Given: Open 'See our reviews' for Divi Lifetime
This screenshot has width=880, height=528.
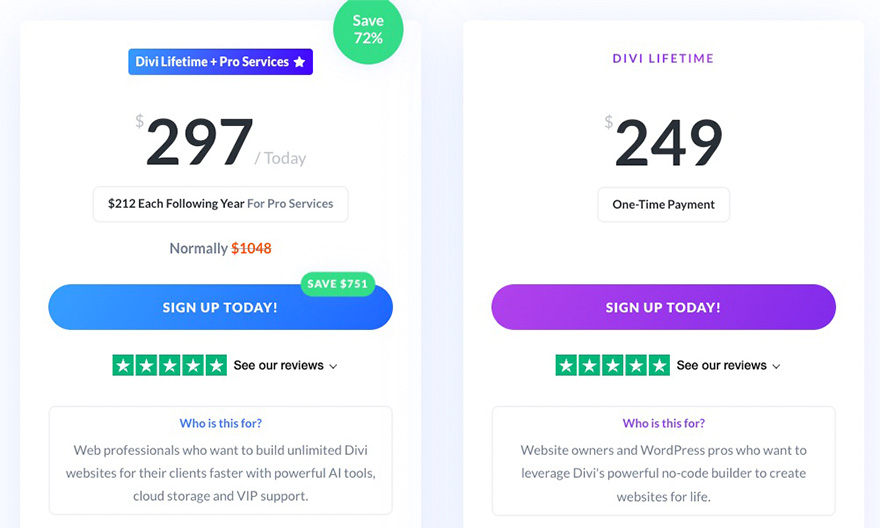Looking at the screenshot, I should click(721, 365).
